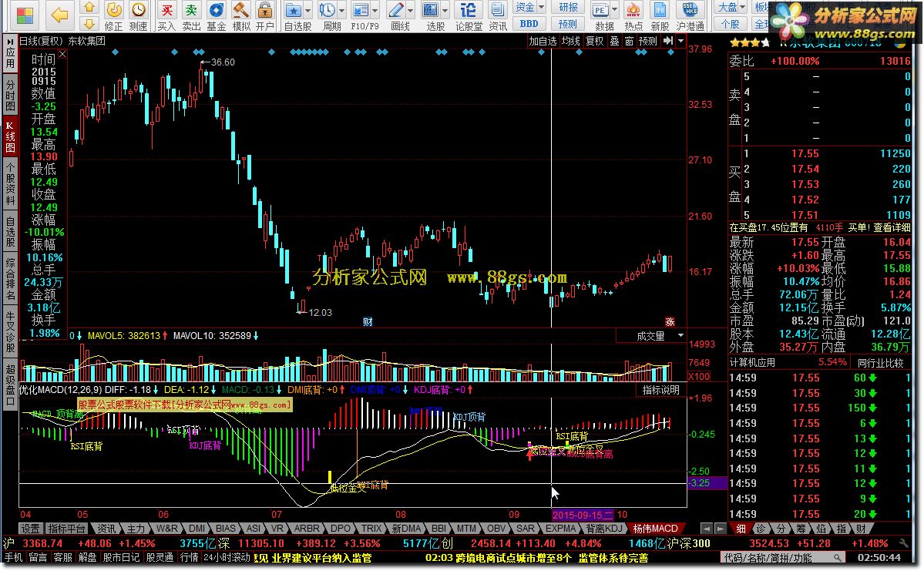Click the 加自选 add-to-watchlist button
This screenshot has width=924, height=571.
tap(542, 42)
